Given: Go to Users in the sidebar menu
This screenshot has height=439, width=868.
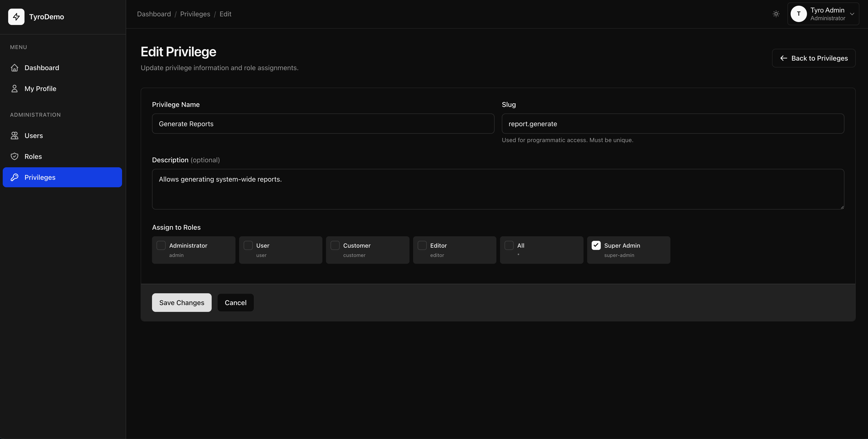Looking at the screenshot, I should [x=34, y=136].
